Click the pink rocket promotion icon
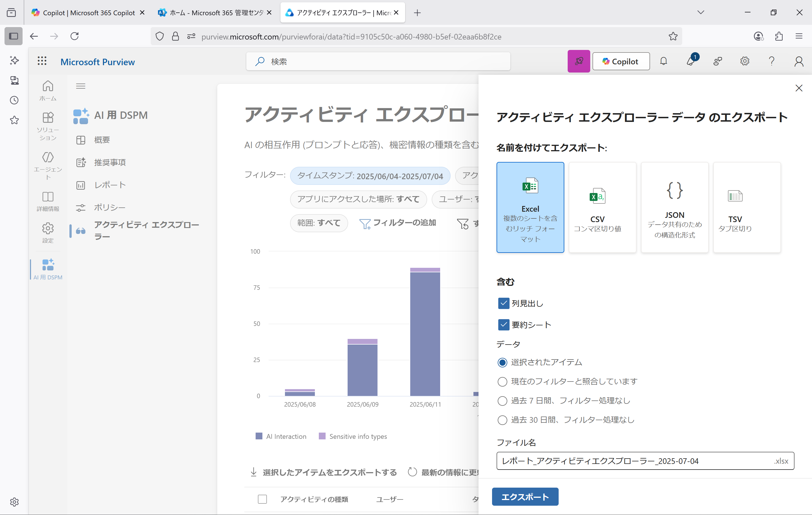The height and width of the screenshot is (515, 812). coord(579,61)
